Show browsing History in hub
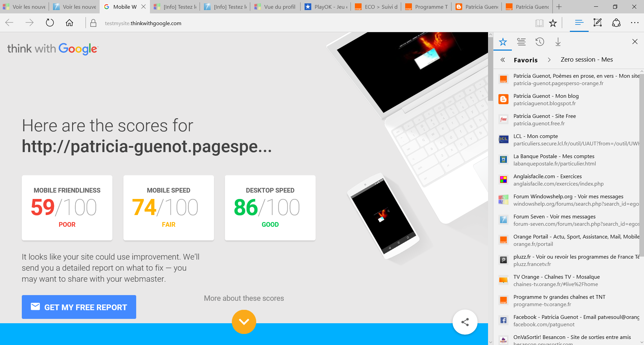The width and height of the screenshot is (644, 345). (540, 42)
